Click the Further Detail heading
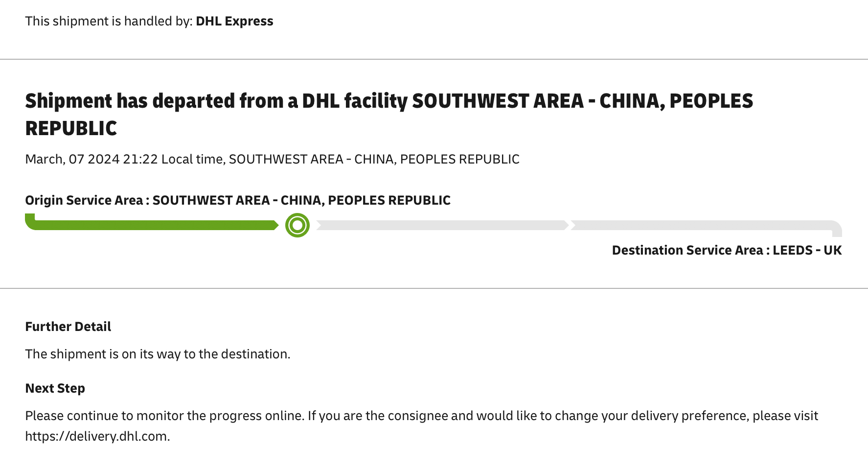The image size is (868, 471). (68, 327)
